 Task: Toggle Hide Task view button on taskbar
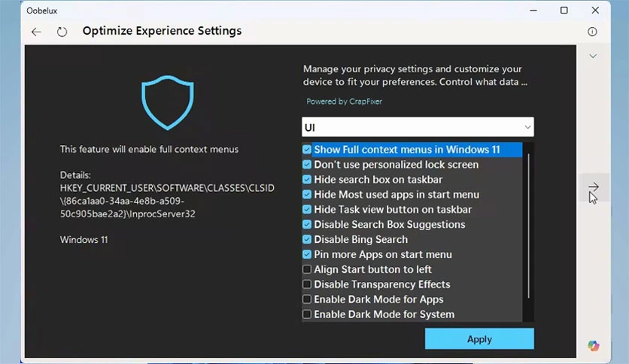tap(307, 209)
